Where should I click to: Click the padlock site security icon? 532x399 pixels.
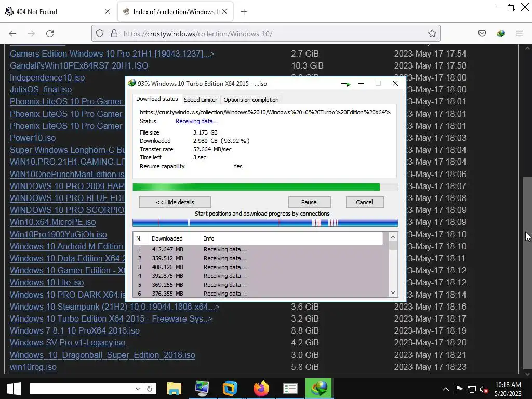114,33
